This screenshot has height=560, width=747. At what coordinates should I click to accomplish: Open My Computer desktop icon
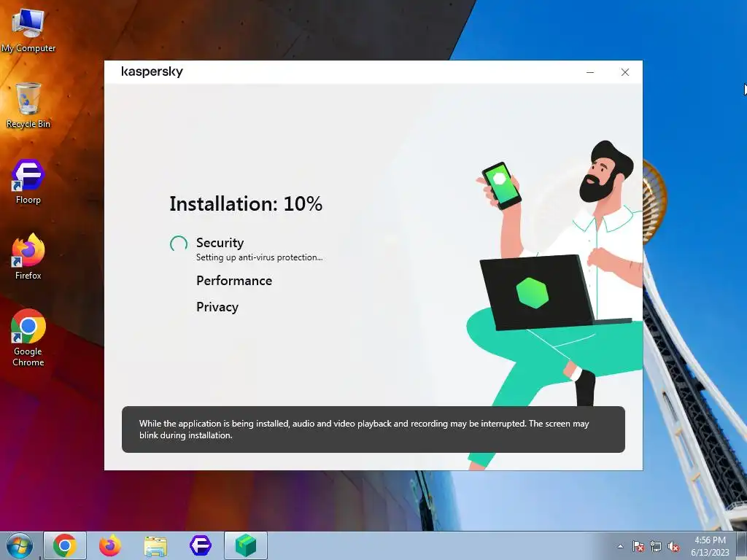pos(28,29)
